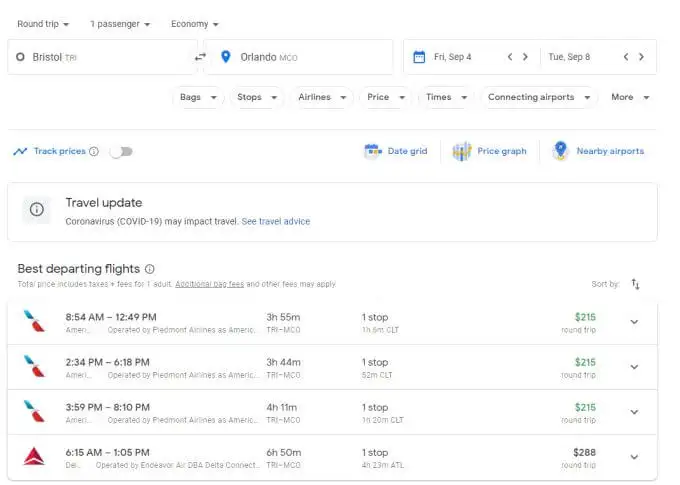Expand the 8:54 AM – 12:49 PM flight details
Screen dimensions: 680x485
click(634, 322)
